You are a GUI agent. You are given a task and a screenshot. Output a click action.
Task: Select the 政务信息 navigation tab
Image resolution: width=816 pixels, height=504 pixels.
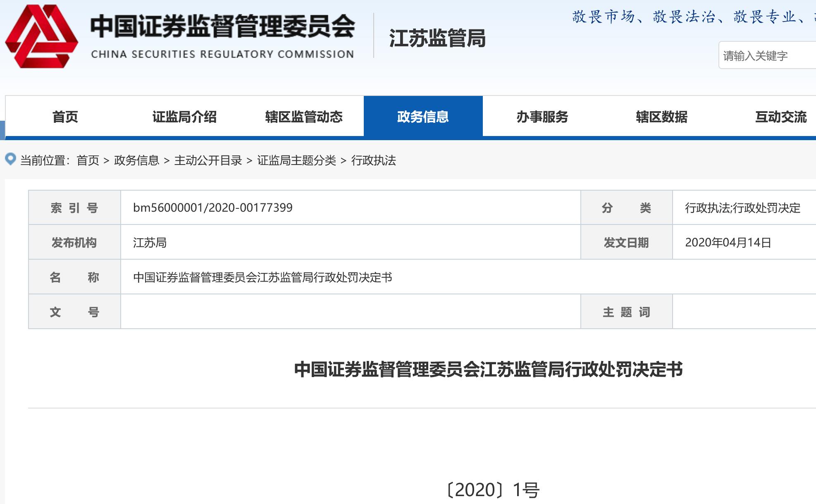pyautogui.click(x=423, y=117)
